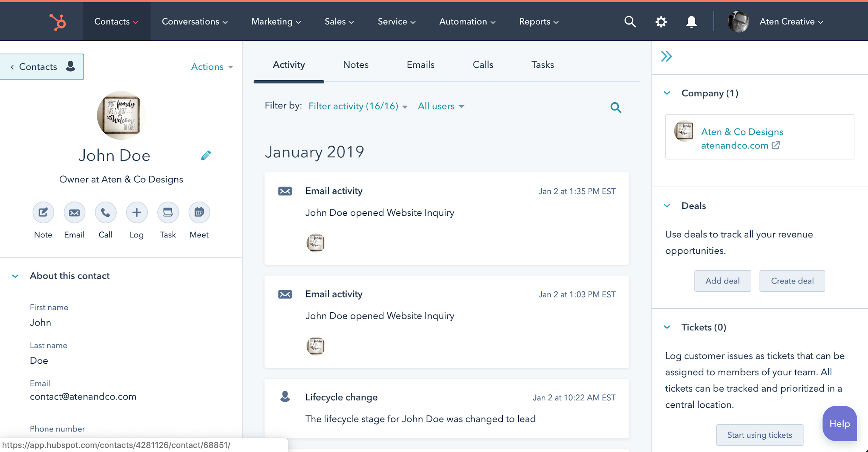
Task: Click person icon on Lifecycle change card
Action: pyautogui.click(x=285, y=396)
